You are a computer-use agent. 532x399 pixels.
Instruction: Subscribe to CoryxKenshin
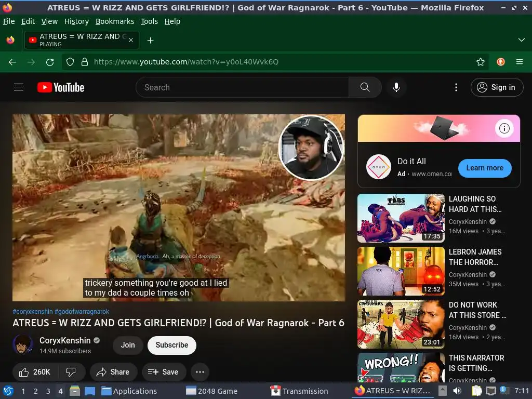171,345
